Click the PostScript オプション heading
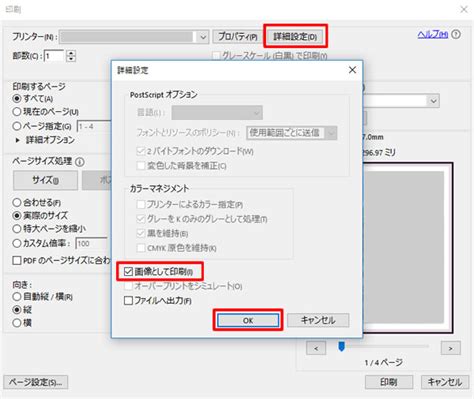474x399 pixels. pyautogui.click(x=164, y=95)
